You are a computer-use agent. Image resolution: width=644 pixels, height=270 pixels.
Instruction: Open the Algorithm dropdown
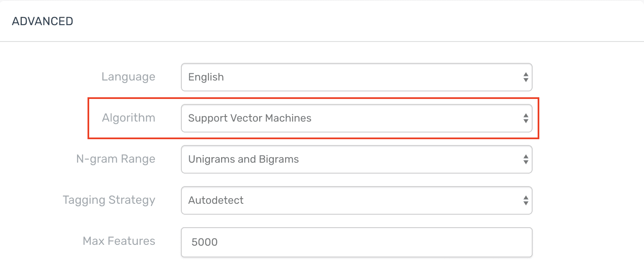pyautogui.click(x=356, y=118)
